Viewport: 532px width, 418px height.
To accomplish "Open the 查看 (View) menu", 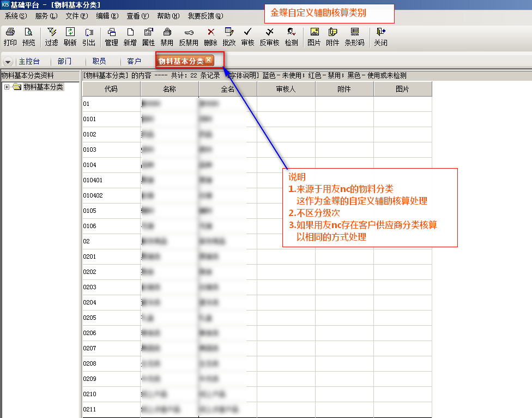I will point(137,16).
